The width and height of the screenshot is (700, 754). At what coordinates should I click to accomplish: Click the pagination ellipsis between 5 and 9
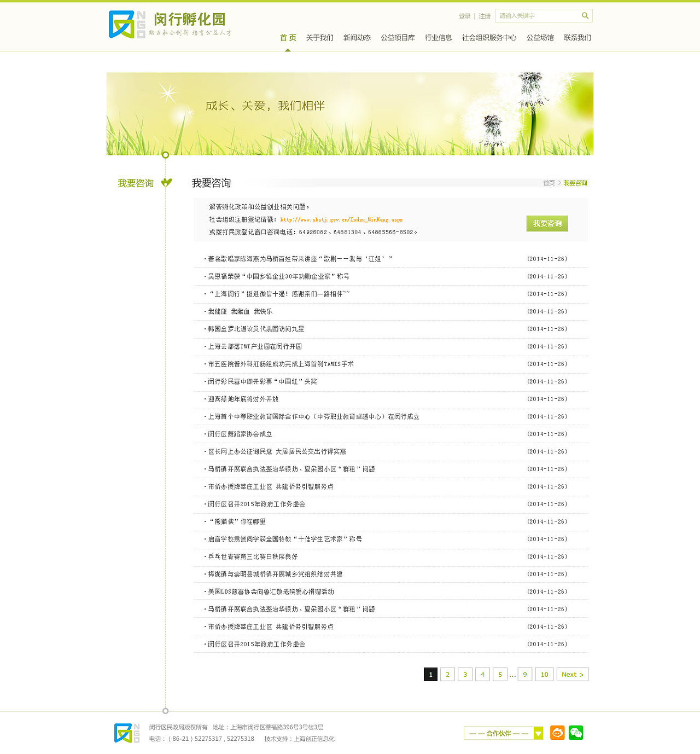512,675
